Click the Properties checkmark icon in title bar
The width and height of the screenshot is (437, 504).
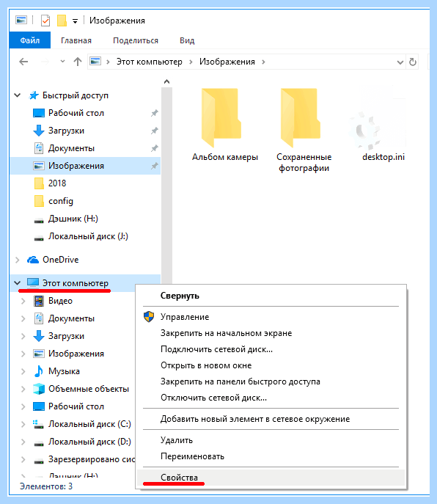click(x=45, y=21)
